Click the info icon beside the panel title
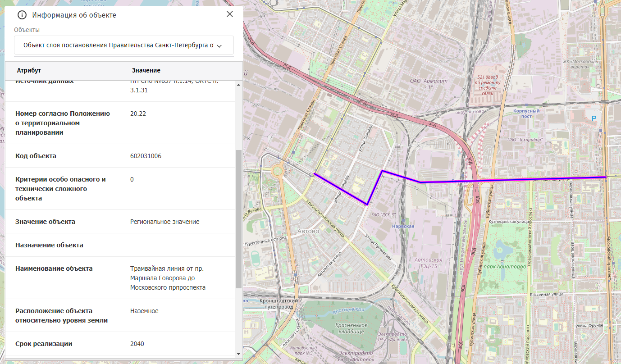The width and height of the screenshot is (621, 364). point(22,15)
